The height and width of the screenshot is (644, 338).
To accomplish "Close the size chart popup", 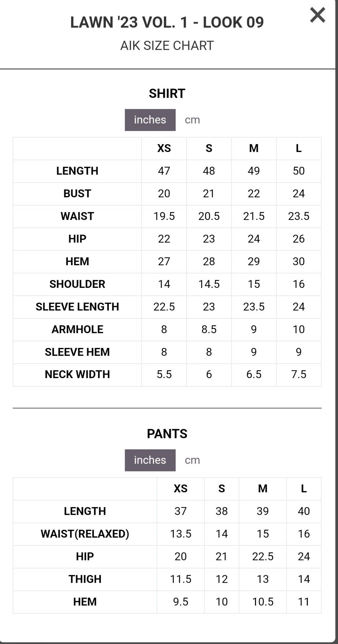I will point(317,15).
